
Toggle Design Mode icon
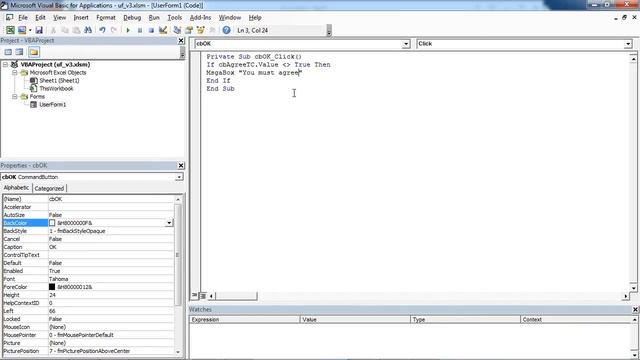[x=163, y=30]
